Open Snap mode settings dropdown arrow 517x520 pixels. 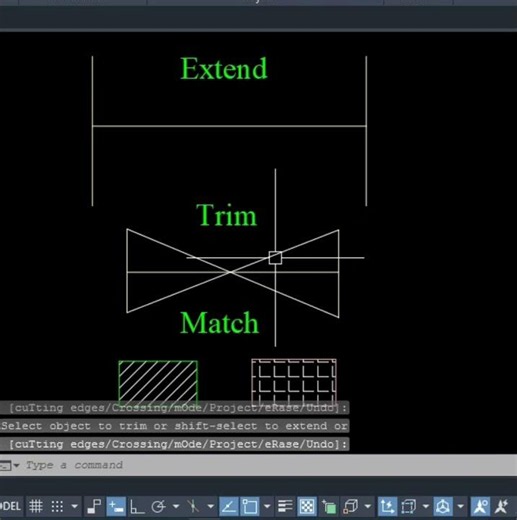(75, 507)
